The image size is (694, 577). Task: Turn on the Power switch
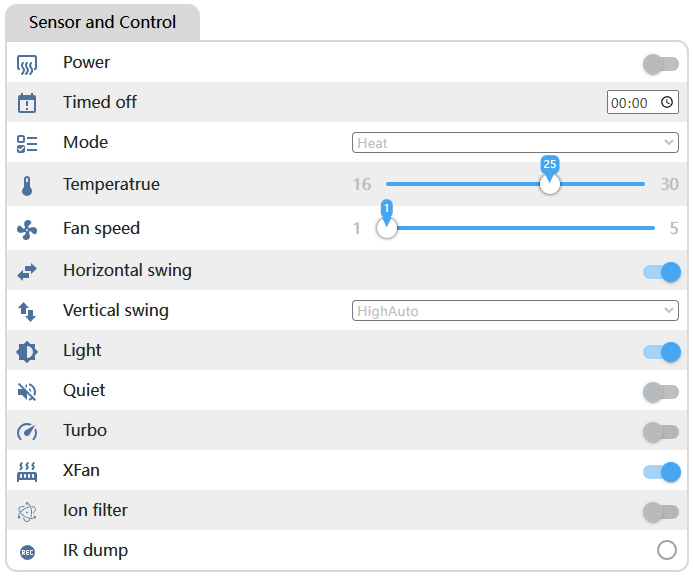click(x=661, y=64)
